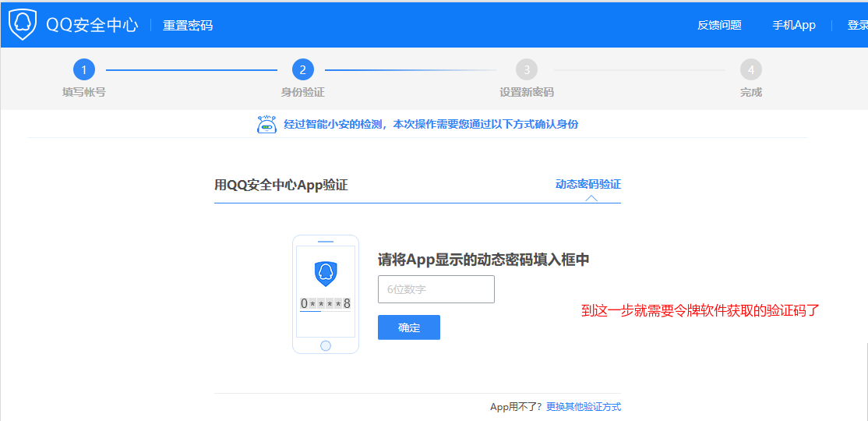Click the QQ Security Center shield logo
Screen dimensions: 868x421
pos(23,25)
